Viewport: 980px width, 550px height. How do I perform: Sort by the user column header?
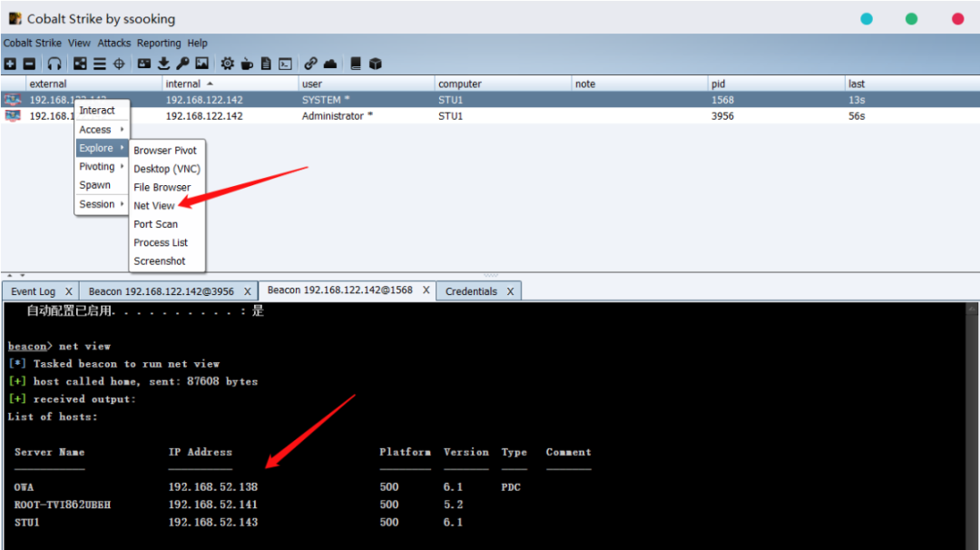point(367,83)
